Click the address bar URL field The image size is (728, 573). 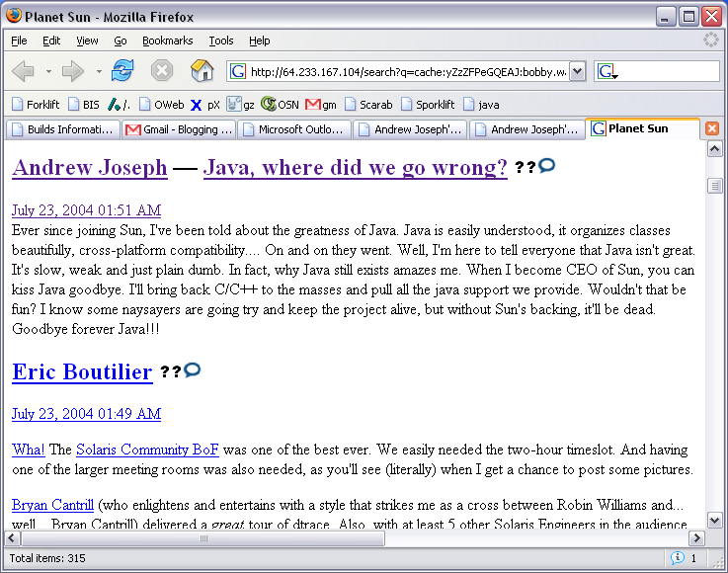[x=408, y=71]
